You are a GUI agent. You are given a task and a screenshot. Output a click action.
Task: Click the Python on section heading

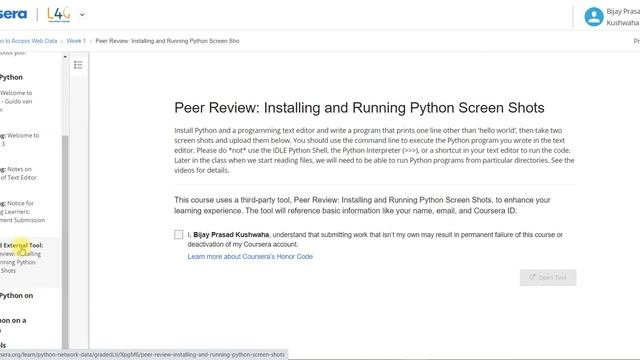16,296
